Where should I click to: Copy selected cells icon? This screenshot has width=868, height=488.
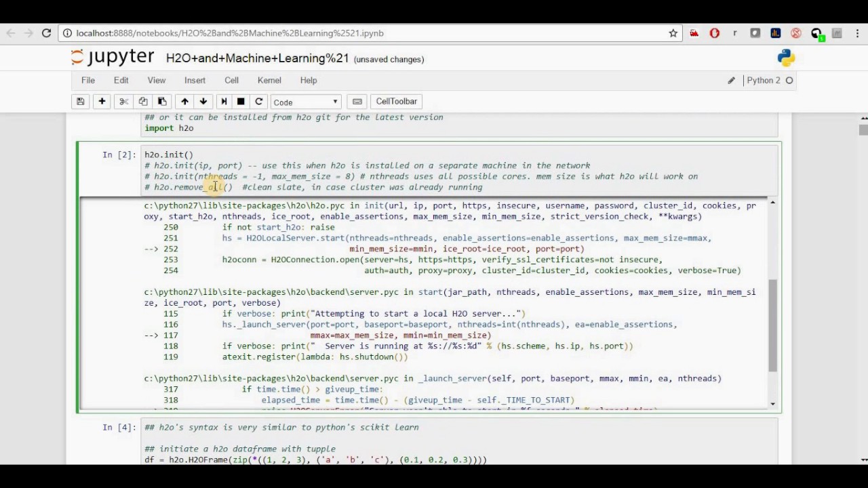coord(142,102)
